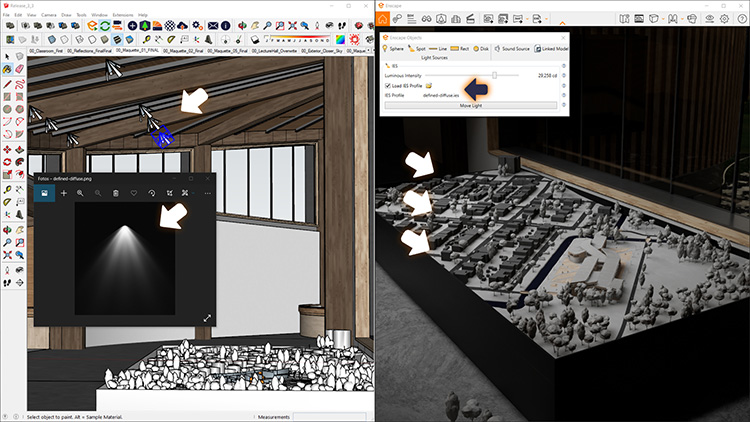Open the 3D cube view mode dropdown arrow
Viewport: 750px width, 422px height.
coord(663,19)
